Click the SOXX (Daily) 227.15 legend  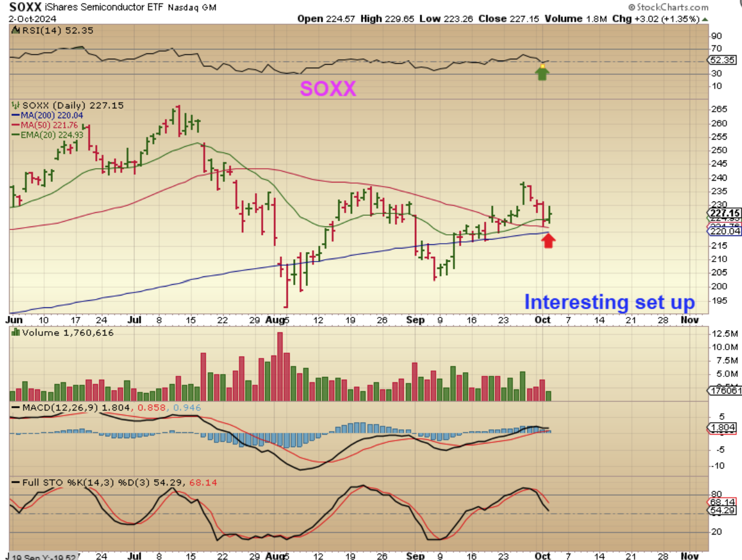coord(67,105)
